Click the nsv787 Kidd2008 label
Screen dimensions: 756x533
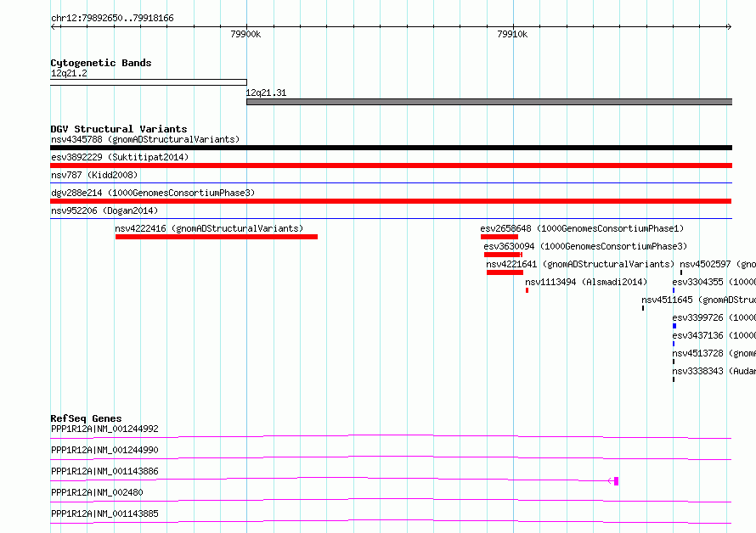coord(94,175)
